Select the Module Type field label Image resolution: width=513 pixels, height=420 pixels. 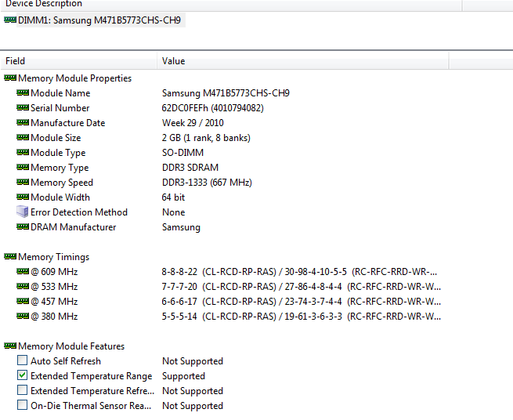(58, 153)
